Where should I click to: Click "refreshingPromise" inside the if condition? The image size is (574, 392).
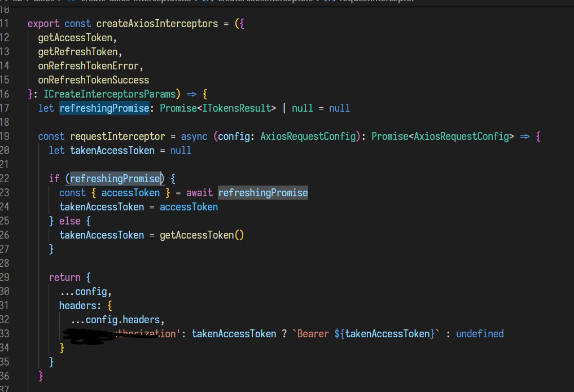pos(115,179)
